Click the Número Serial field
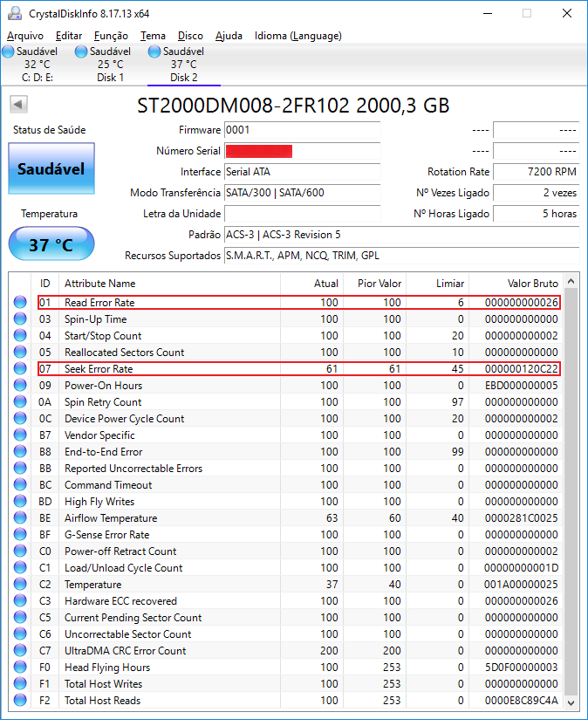The height and width of the screenshot is (726, 588). [303, 151]
